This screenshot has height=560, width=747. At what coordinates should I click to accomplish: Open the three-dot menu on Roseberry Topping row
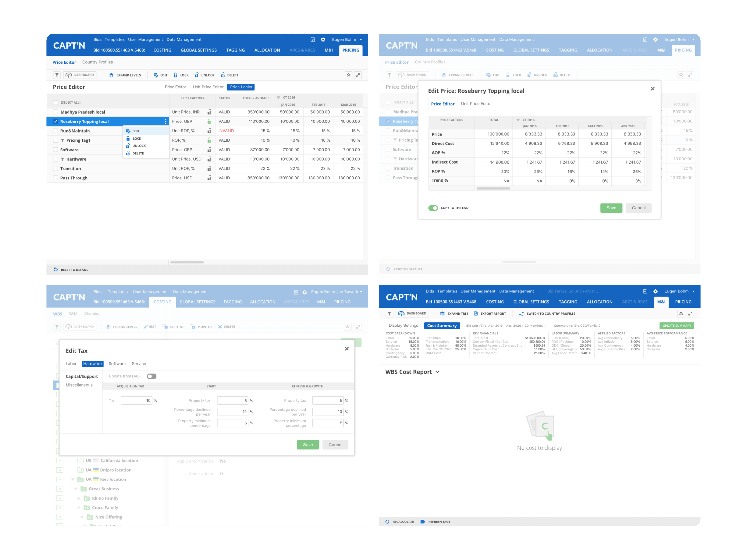coord(165,122)
